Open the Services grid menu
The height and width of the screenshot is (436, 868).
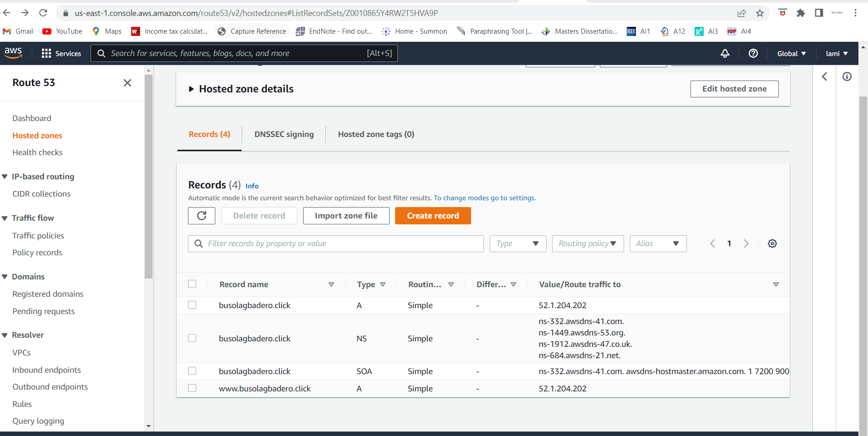tap(61, 53)
